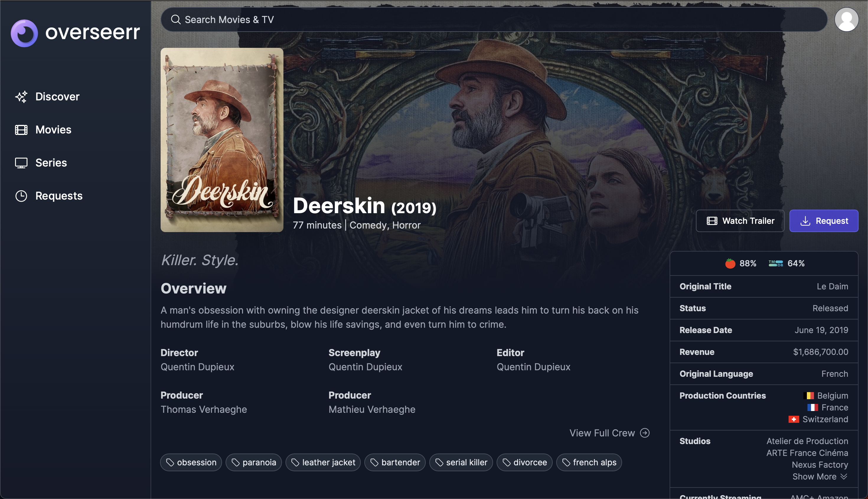Viewport: 868px width, 499px height.
Task: Click the Status value Released
Action: pyautogui.click(x=830, y=309)
